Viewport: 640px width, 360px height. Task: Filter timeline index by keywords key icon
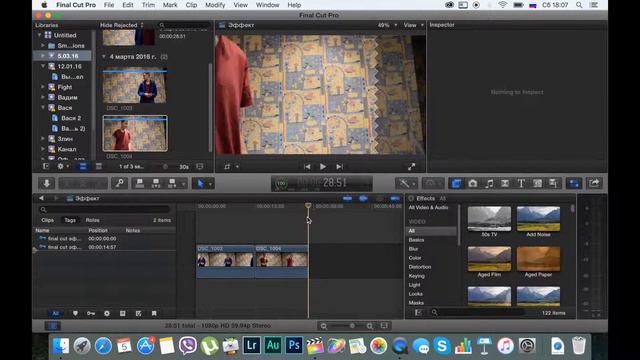point(91,313)
